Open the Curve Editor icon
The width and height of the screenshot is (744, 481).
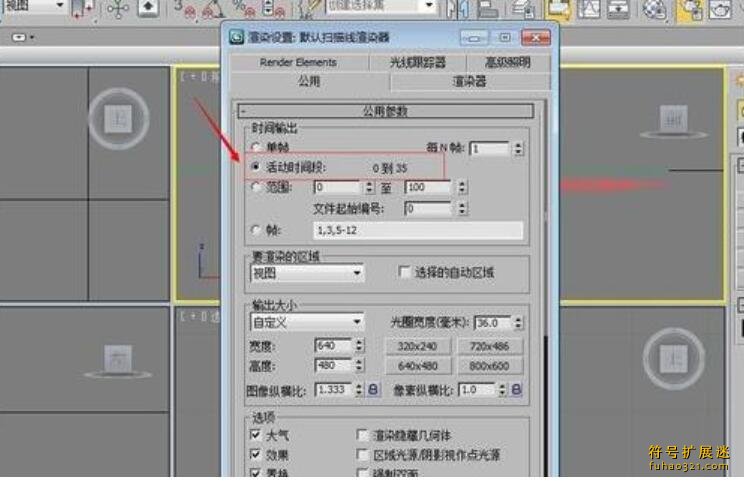click(x=588, y=9)
